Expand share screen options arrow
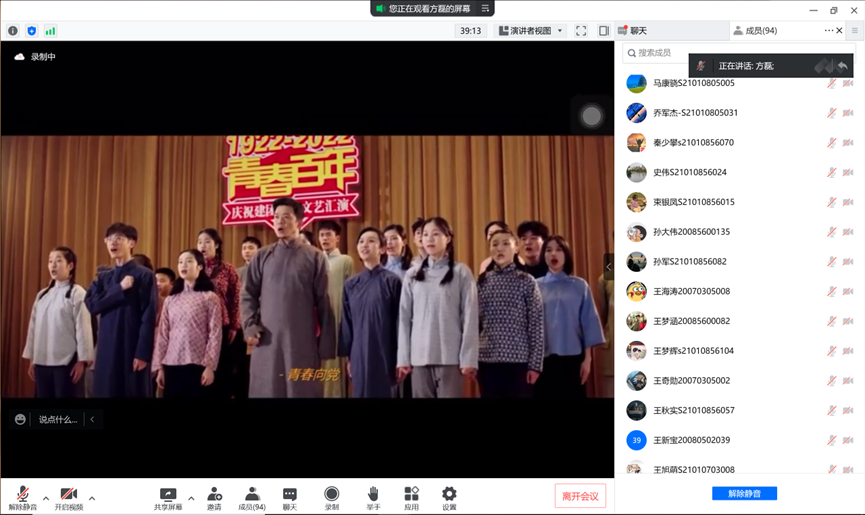 click(191, 498)
